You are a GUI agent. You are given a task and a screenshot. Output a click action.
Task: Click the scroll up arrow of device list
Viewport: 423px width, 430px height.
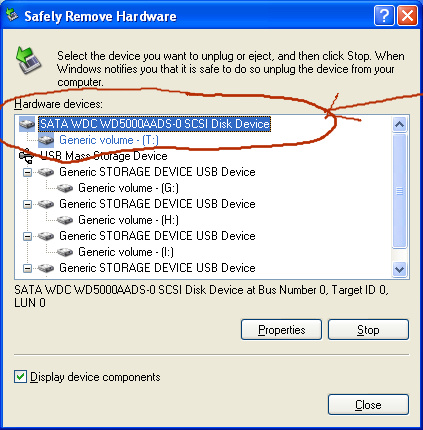pyautogui.click(x=399, y=124)
